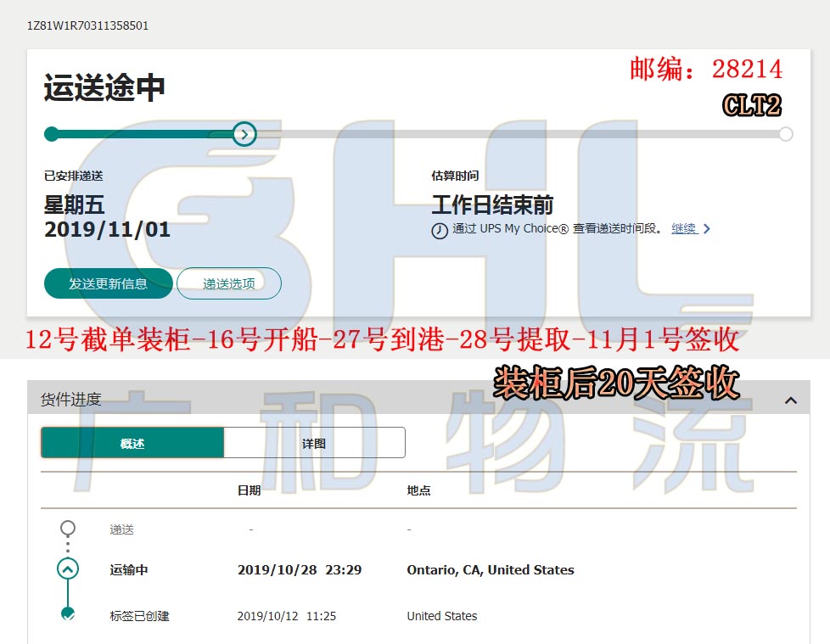Click the 货件进度 section header title
The width and height of the screenshot is (830, 644).
tap(71, 400)
